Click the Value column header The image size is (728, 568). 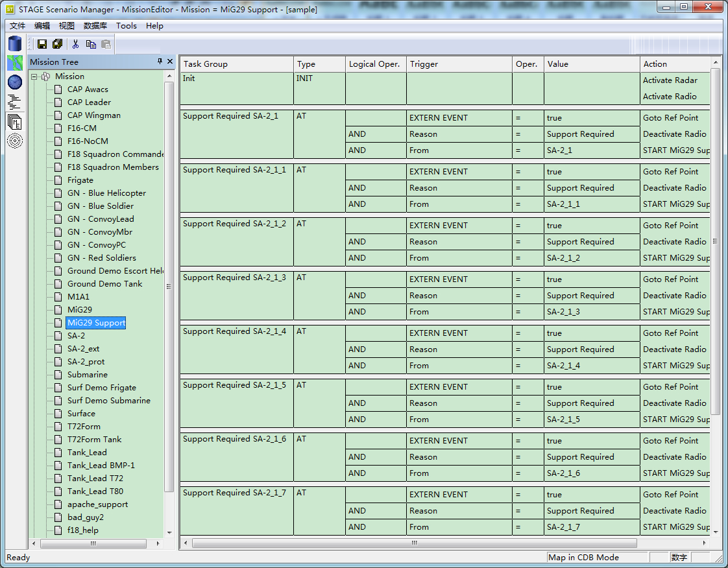coord(592,64)
